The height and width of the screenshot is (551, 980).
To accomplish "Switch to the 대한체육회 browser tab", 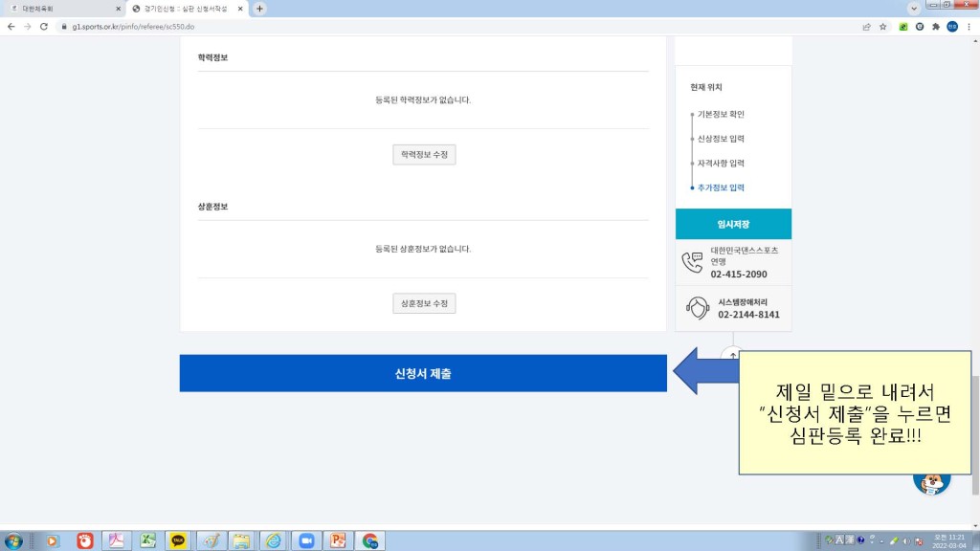I will (x=62, y=9).
